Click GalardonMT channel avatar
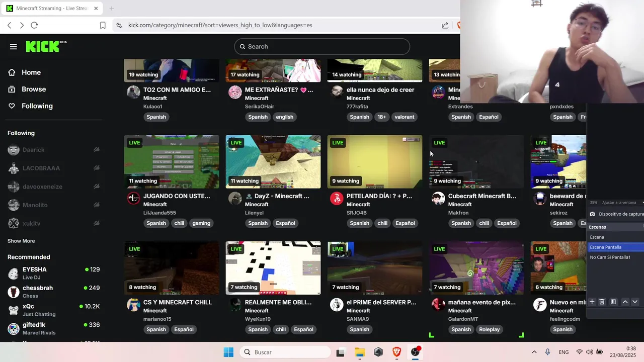The image size is (644, 362). coord(438,304)
